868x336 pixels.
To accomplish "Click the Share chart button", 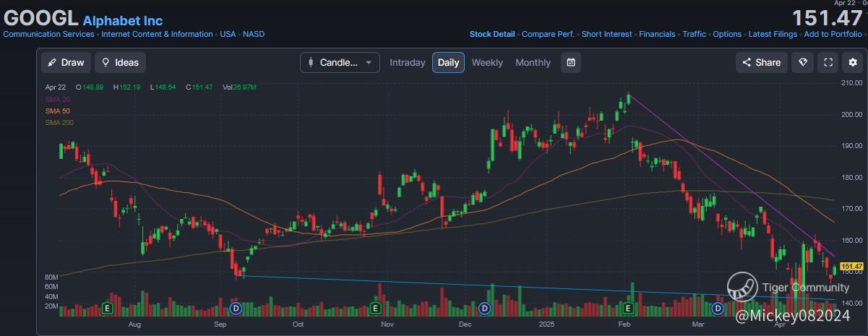I will click(761, 62).
